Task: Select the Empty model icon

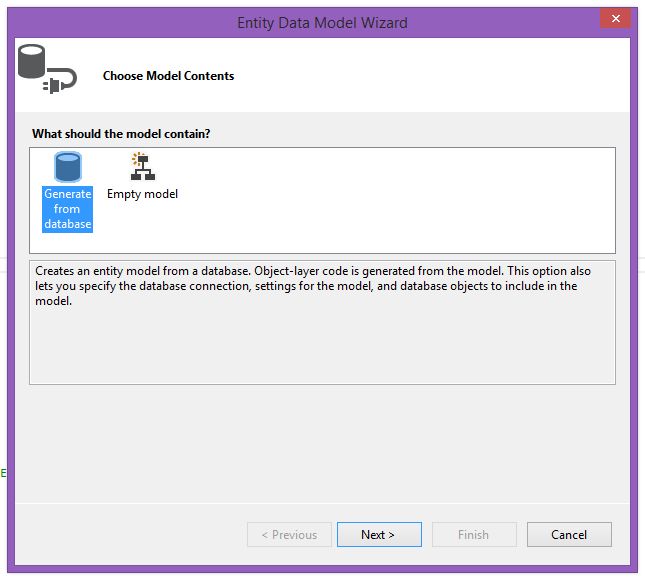Action: 142,167
